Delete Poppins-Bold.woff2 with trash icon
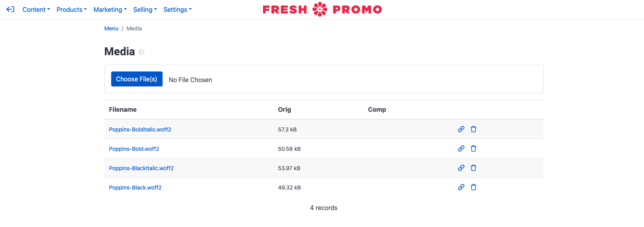 tap(474, 148)
